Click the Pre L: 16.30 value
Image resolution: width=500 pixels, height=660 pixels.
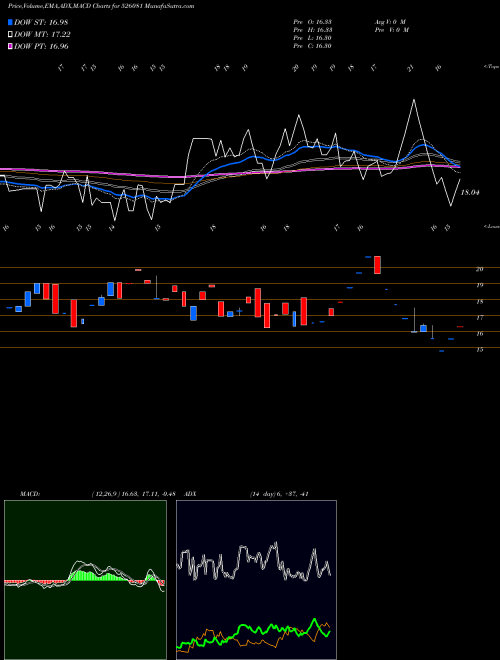pos(313,38)
